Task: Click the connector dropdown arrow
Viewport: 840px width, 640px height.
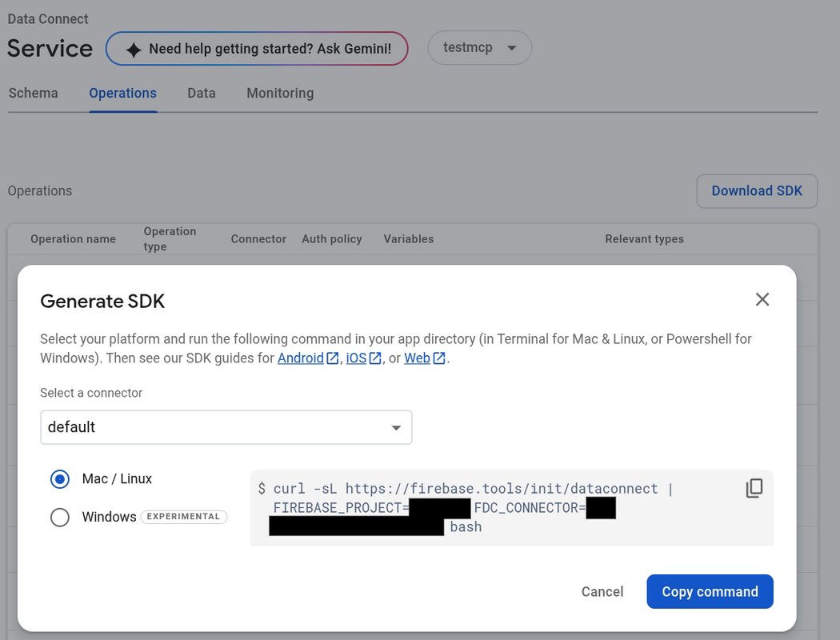Action: (x=396, y=428)
